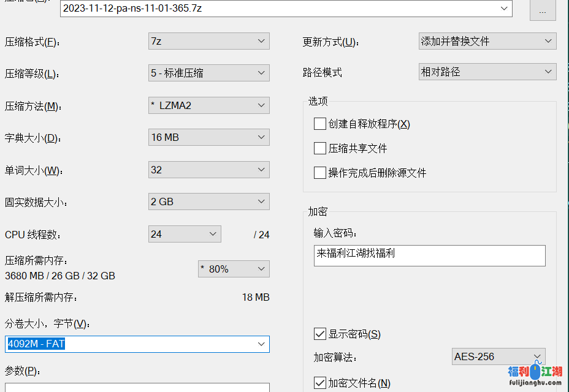Expand the 单词大小 dropdown showing 32

tap(208, 170)
